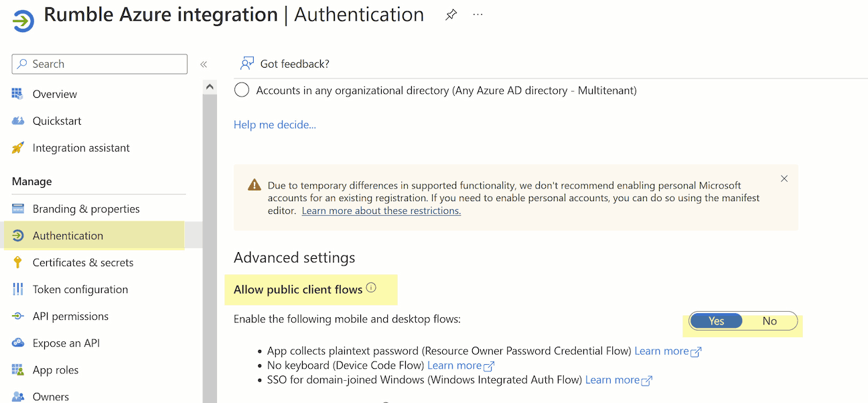
Task: Click the Expose an API cloud icon
Action: [x=18, y=343]
